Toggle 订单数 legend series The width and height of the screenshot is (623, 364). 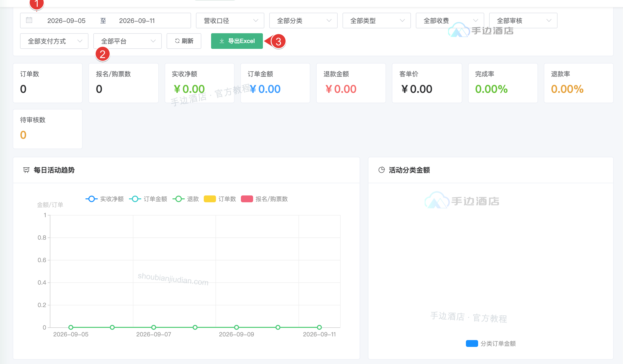[220, 199]
